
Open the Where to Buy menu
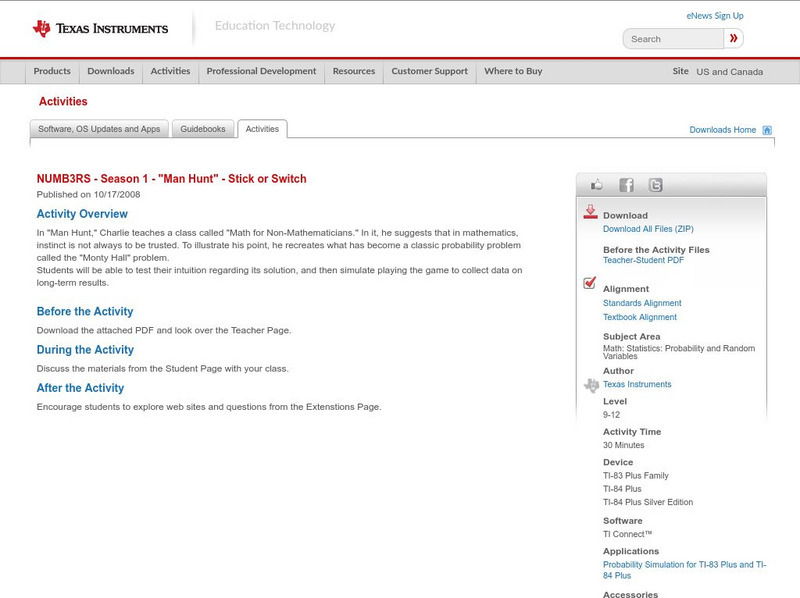click(513, 71)
